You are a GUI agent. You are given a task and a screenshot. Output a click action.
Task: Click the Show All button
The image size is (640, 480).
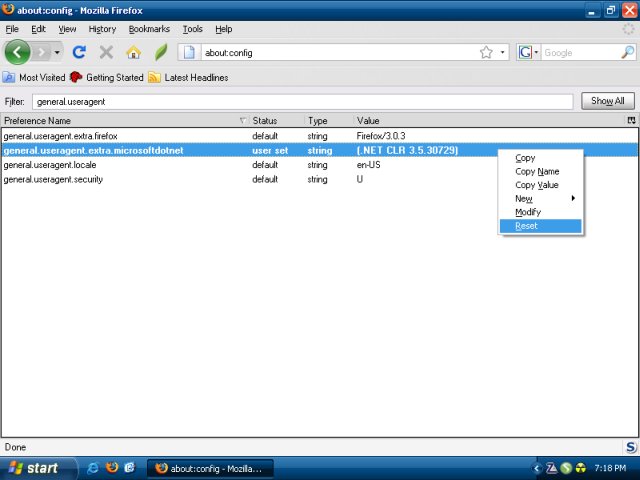pos(607,101)
